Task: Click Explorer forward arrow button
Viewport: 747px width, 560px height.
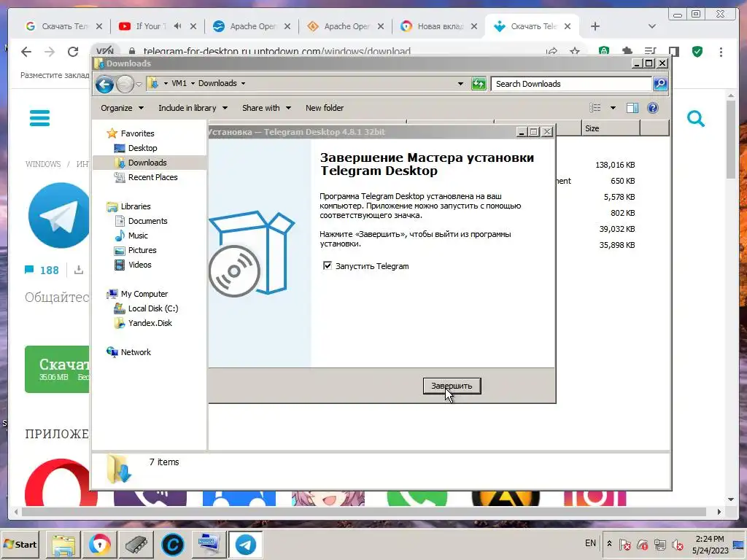Action: click(x=124, y=85)
